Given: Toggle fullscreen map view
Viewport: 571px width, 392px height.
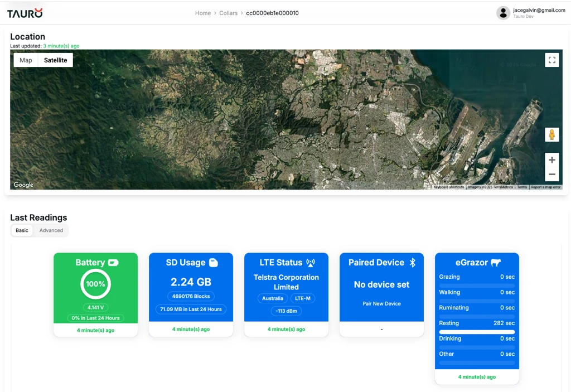Looking at the screenshot, I should click(x=551, y=60).
